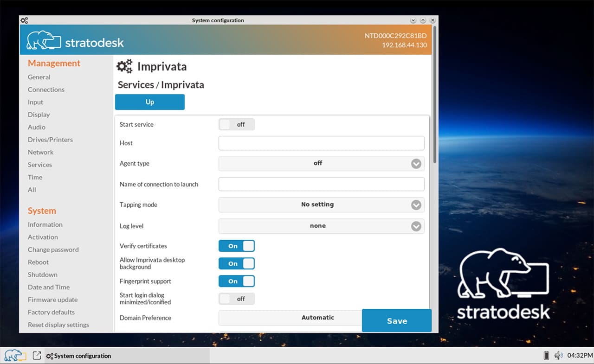
Task: Open System Information page
Action: click(x=45, y=224)
